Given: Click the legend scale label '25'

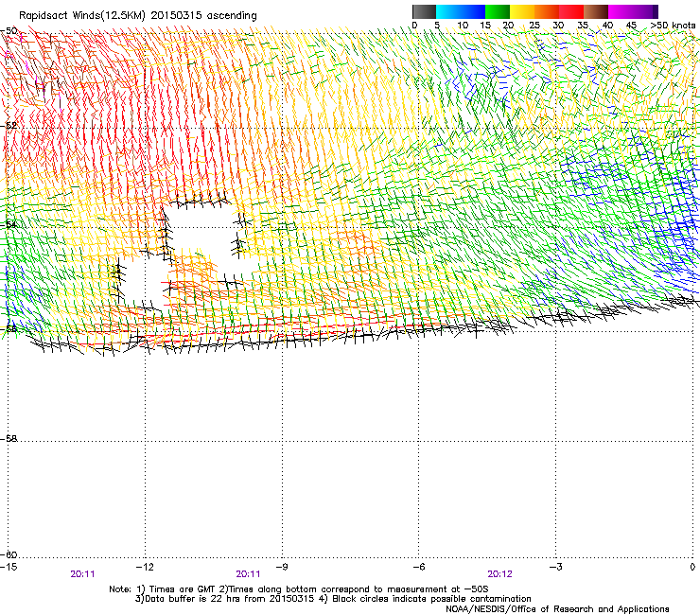Looking at the screenshot, I should tap(534, 25).
